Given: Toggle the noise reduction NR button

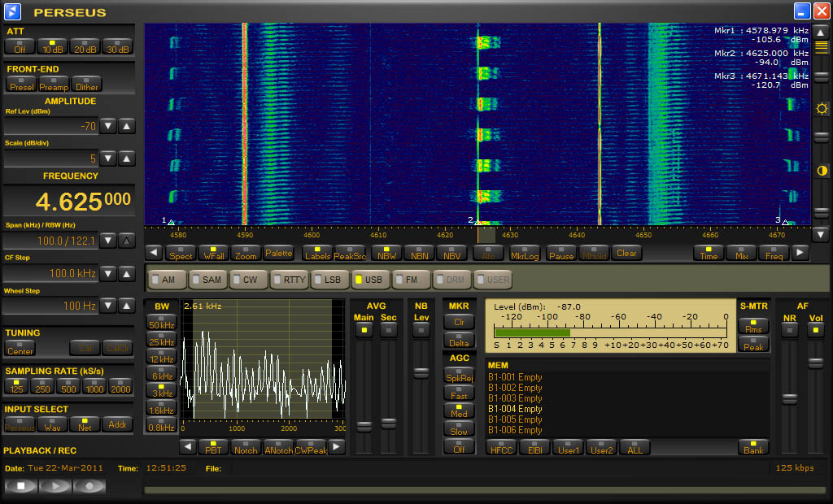Looking at the screenshot, I should click(790, 330).
